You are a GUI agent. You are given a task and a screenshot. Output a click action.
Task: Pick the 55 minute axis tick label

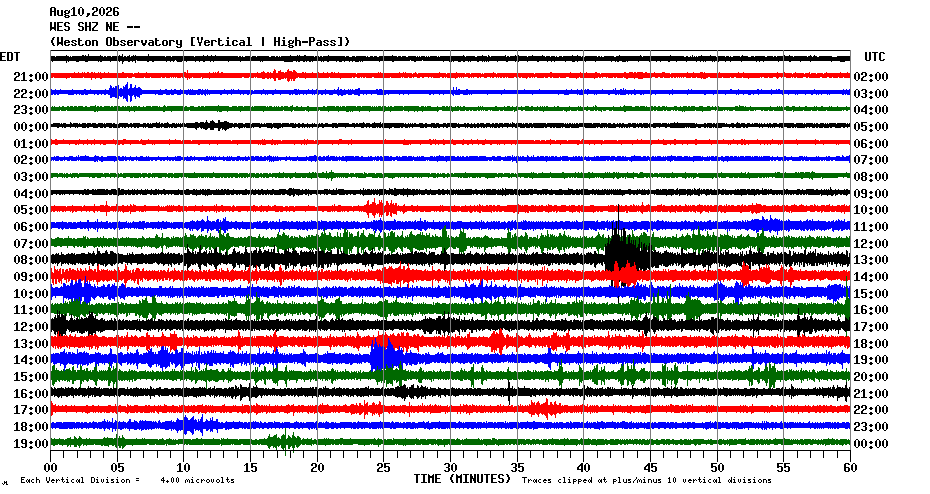click(784, 468)
